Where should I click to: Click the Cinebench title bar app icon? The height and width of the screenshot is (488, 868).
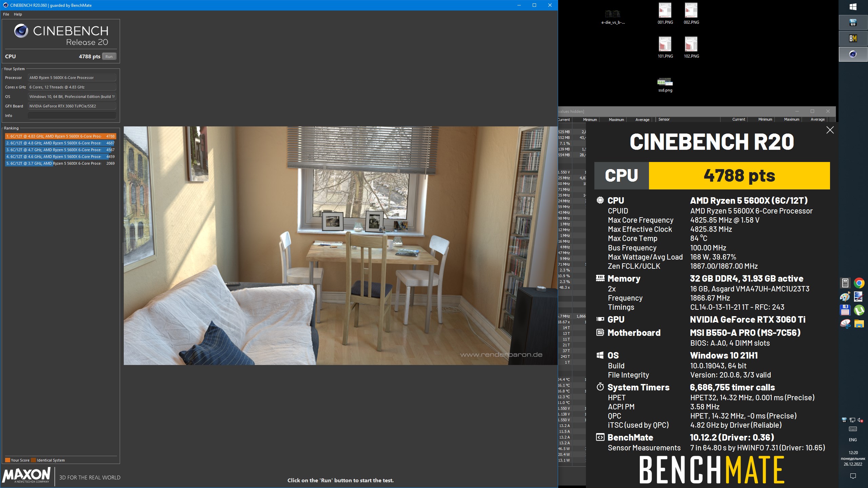pyautogui.click(x=5, y=5)
